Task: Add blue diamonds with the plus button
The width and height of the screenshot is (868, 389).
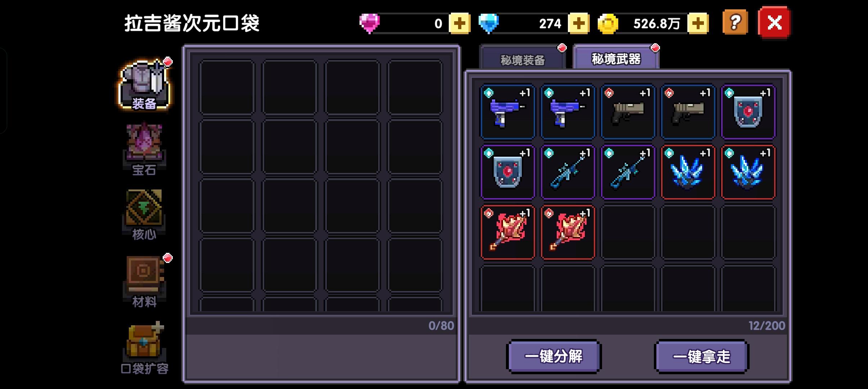Action: click(578, 23)
